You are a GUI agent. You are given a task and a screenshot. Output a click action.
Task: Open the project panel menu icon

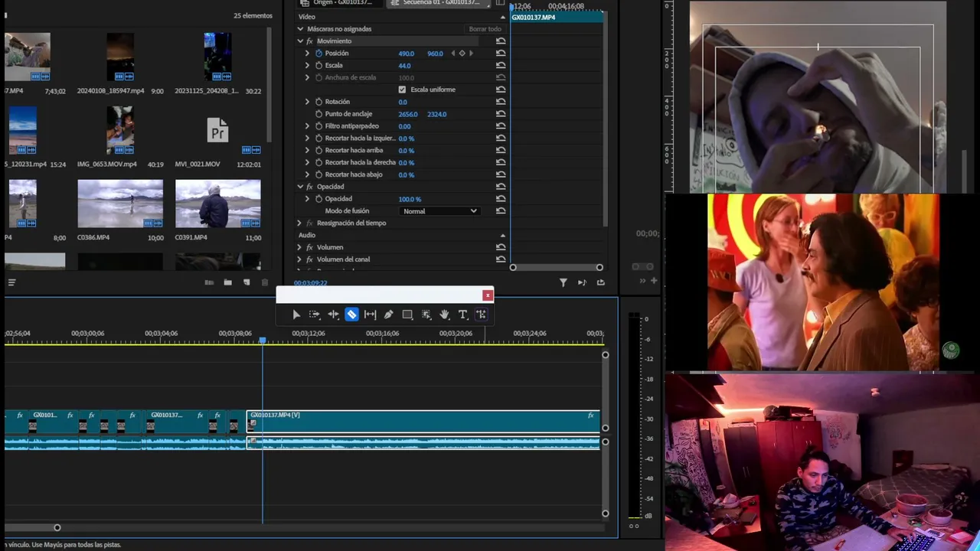pos(11,282)
